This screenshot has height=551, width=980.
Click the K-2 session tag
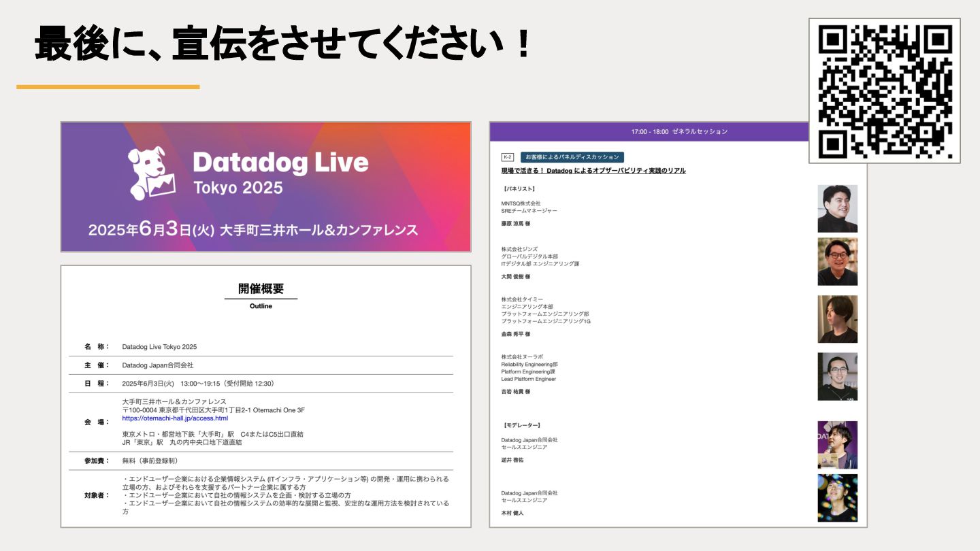coord(508,157)
